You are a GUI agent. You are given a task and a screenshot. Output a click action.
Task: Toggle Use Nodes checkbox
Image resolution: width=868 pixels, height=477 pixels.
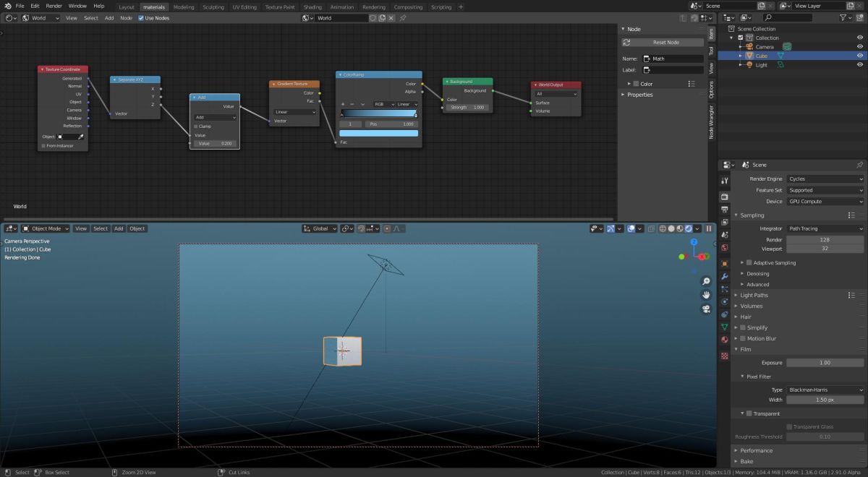[x=141, y=18]
